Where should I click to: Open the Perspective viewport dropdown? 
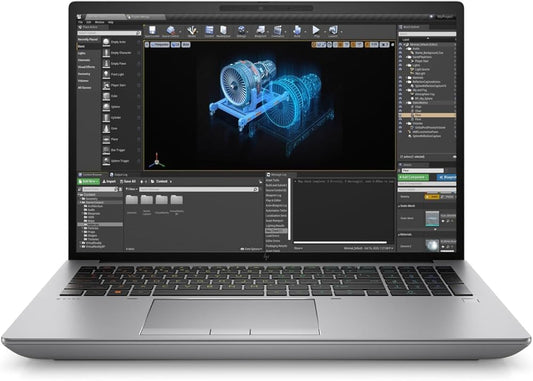click(x=160, y=45)
